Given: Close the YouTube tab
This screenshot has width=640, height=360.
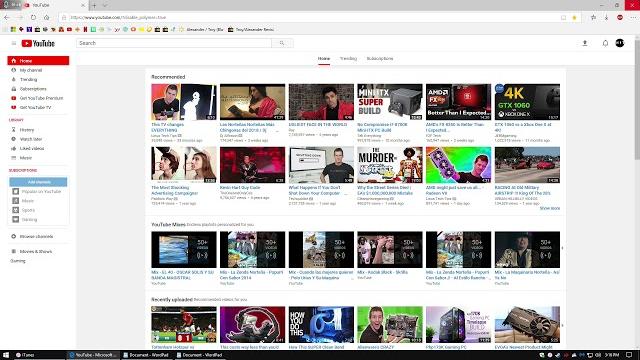Looking at the screenshot, I should [x=83, y=5].
